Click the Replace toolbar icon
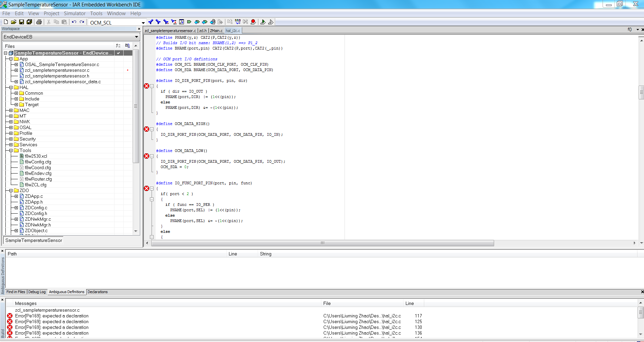 pos(174,22)
